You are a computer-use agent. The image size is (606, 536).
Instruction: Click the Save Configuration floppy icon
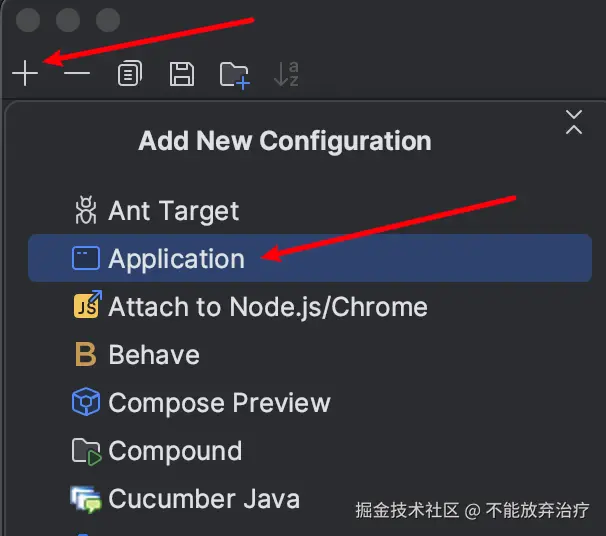(x=182, y=73)
